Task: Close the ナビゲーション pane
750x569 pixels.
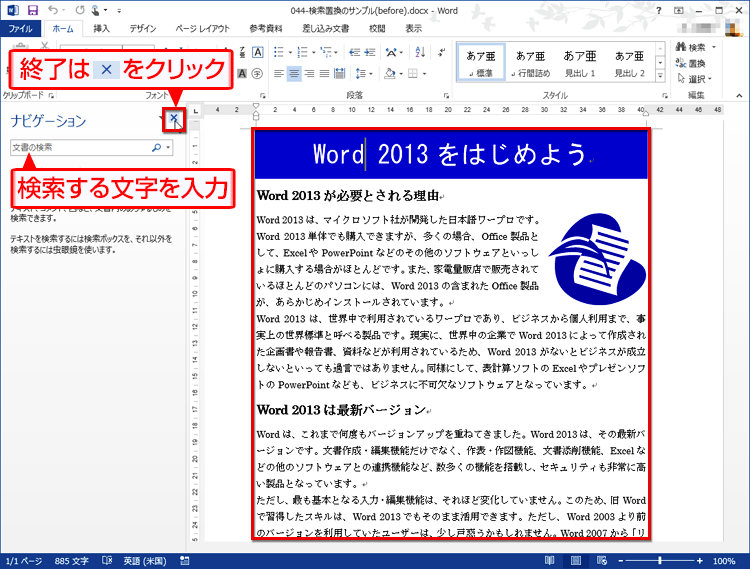Action: pyautogui.click(x=174, y=117)
